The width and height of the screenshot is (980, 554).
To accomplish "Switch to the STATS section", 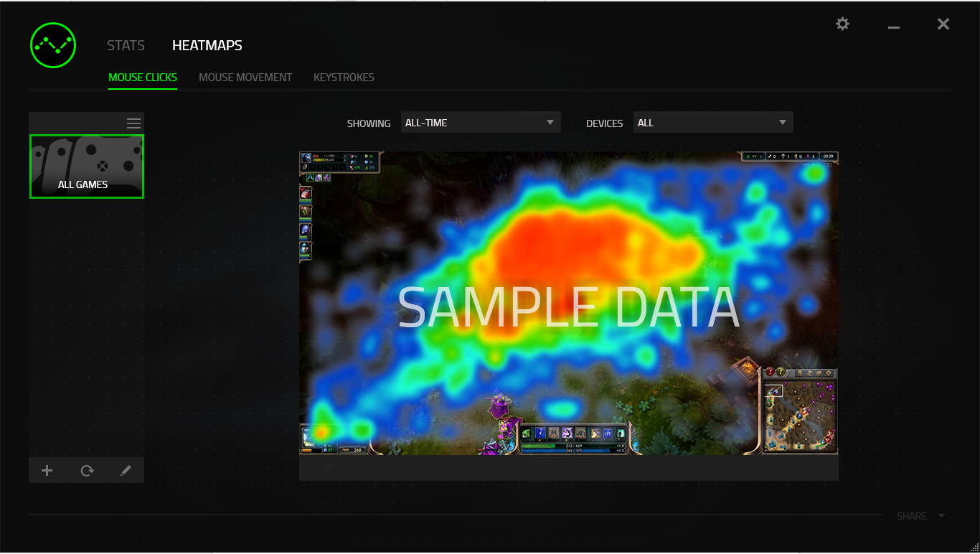I will [x=126, y=45].
